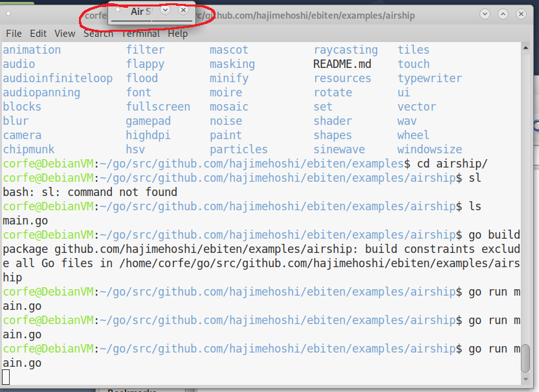Click the 'typewriter' directory name
This screenshot has width=539, height=392.
(x=430, y=78)
